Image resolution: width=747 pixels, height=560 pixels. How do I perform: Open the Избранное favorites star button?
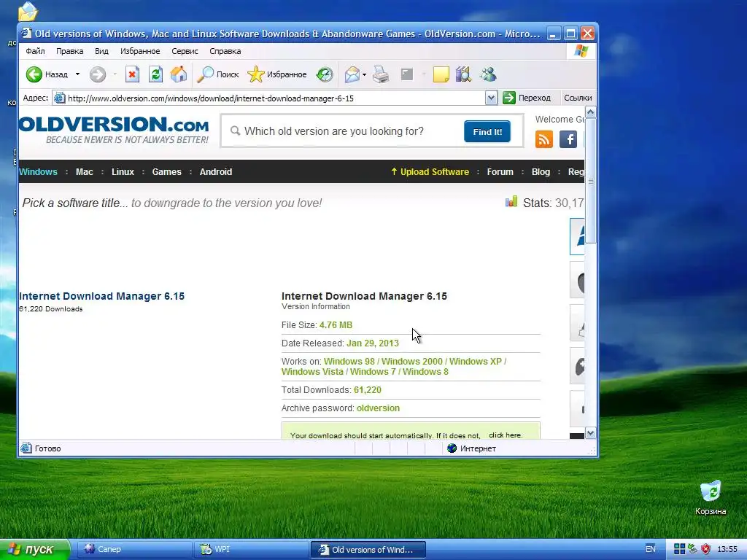coord(276,74)
